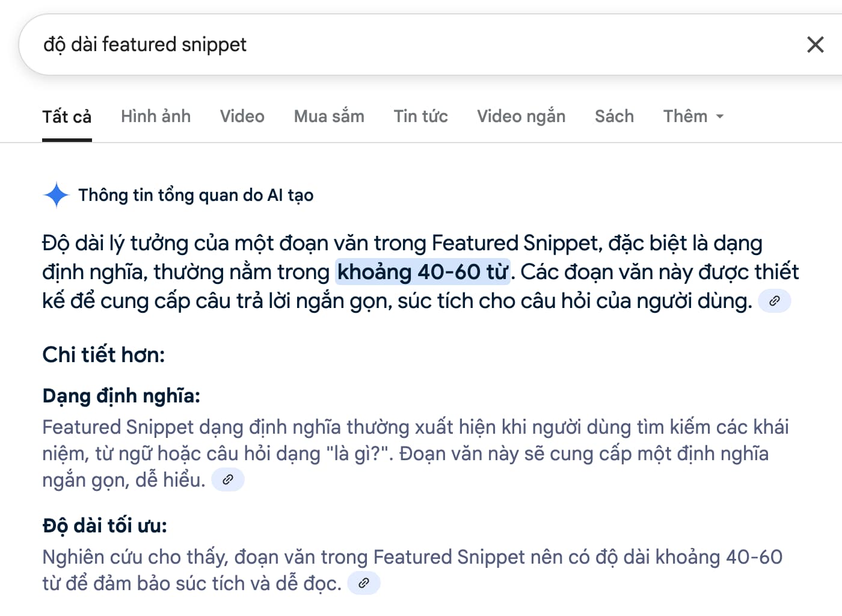Open source link icon after 'người dùng.'
842x616 pixels.
point(774,301)
